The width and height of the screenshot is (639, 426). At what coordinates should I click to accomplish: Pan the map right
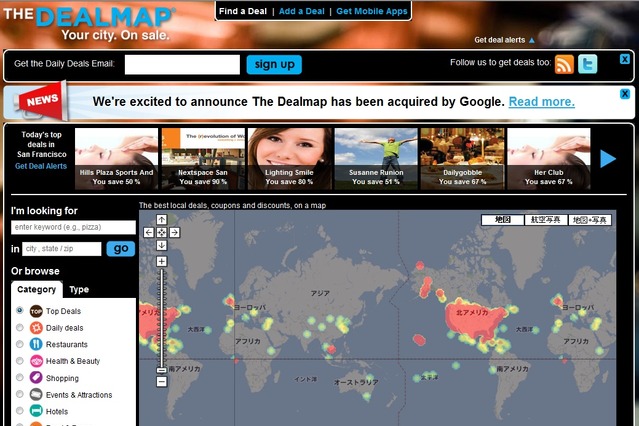tap(174, 232)
